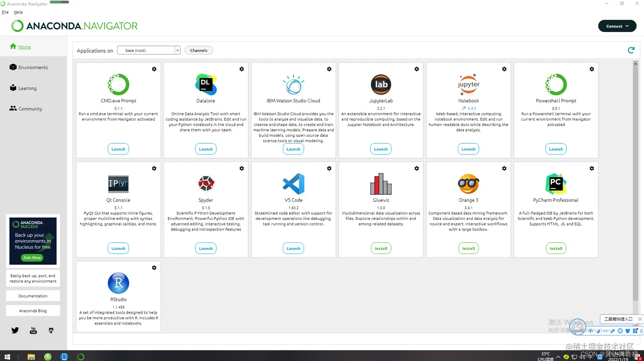Click the Channels button
The width and height of the screenshot is (644, 361).
(x=199, y=50)
